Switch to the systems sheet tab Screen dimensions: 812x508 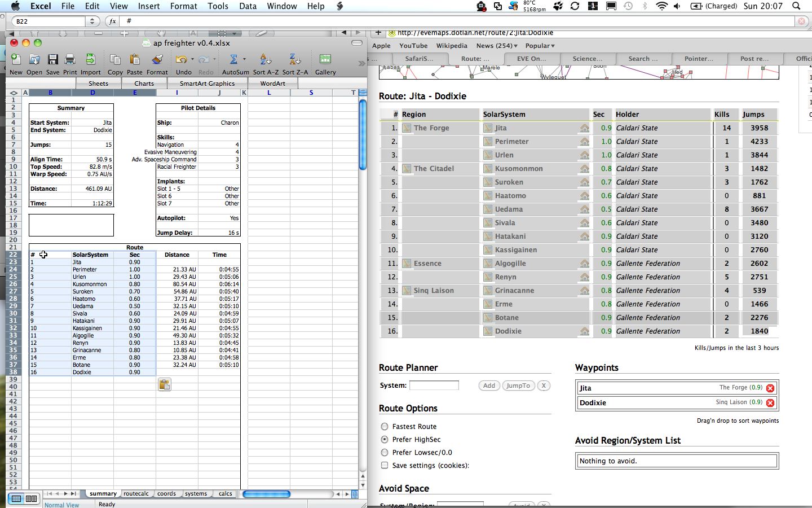coord(196,494)
